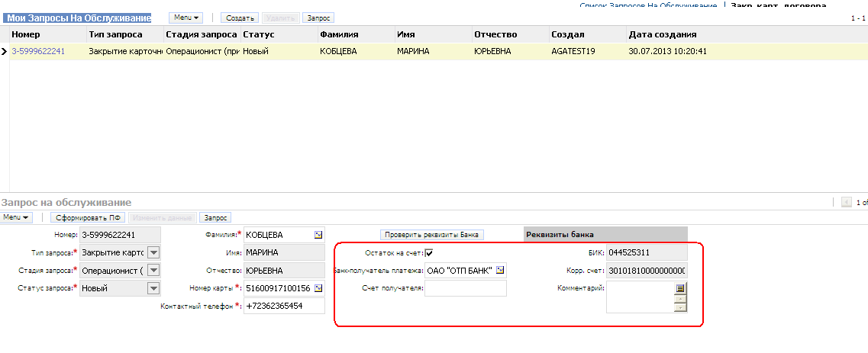Viewport: 868px width, 353px height.
Task: Sort by the Стадия запроса column header
Action: pos(202,34)
